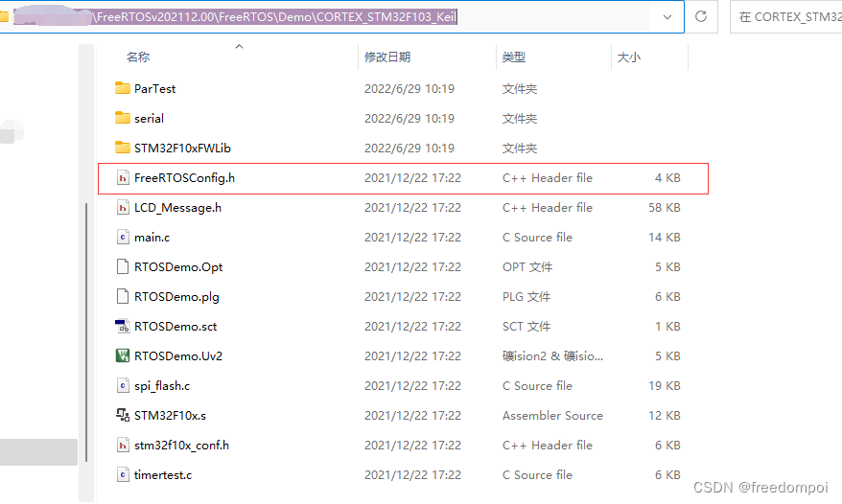842x504 pixels.
Task: Click the LCD_Message.h header file icon
Action: tap(123, 207)
